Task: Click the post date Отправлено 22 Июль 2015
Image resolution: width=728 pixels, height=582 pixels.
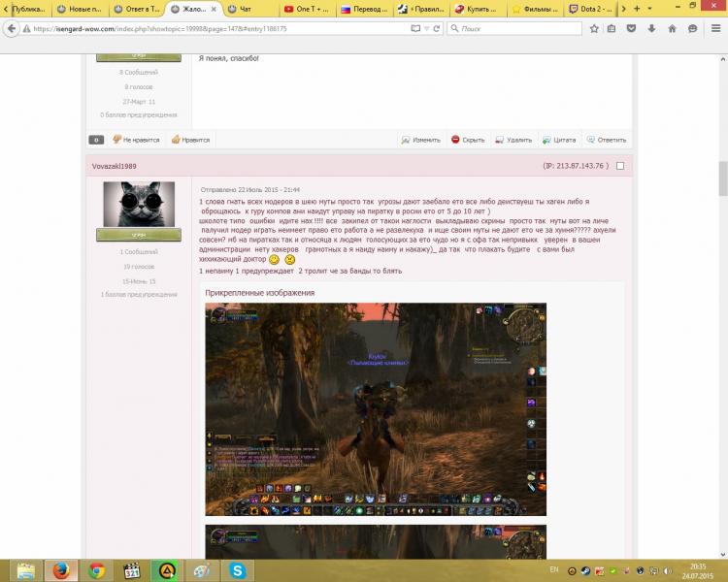Action: 250,190
